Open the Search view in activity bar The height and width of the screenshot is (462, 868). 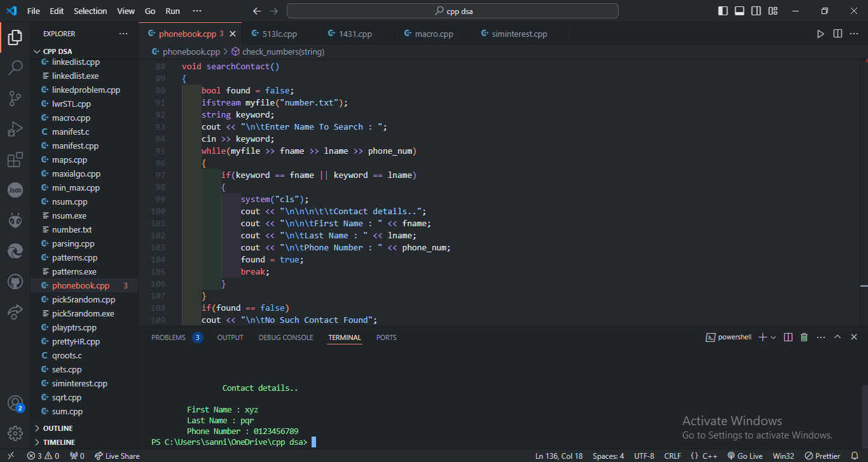pyautogui.click(x=15, y=67)
